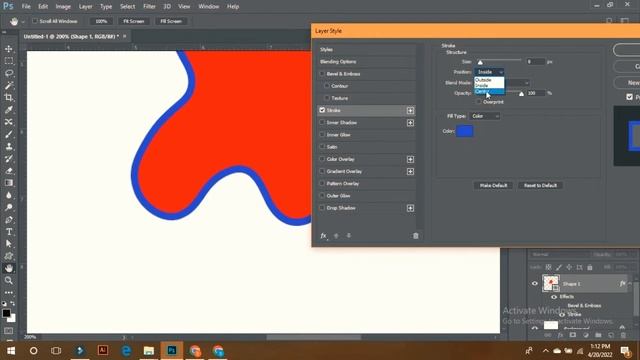Select the Eyedropper tool
Screen dimensions: 640x360
coord(9,110)
